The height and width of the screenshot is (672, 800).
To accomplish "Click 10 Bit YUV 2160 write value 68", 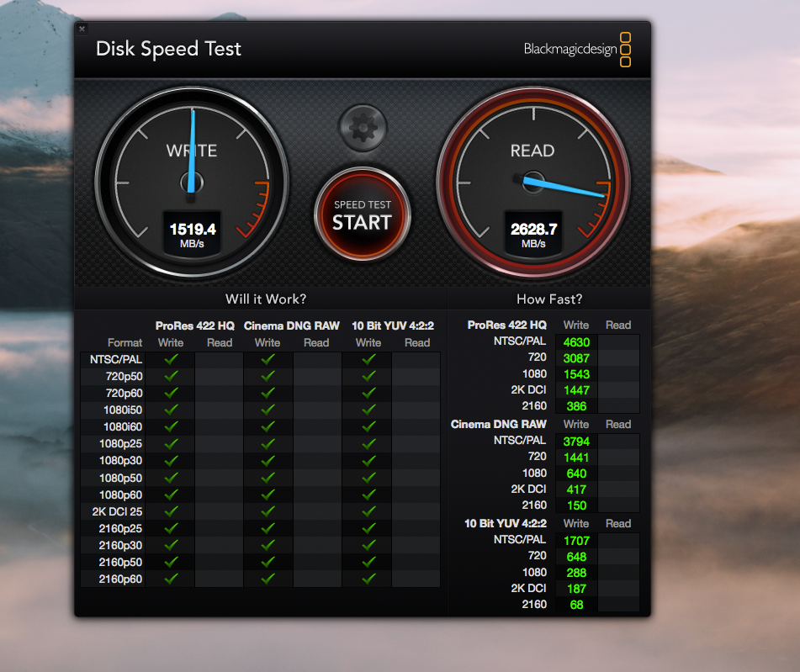I will [x=576, y=606].
